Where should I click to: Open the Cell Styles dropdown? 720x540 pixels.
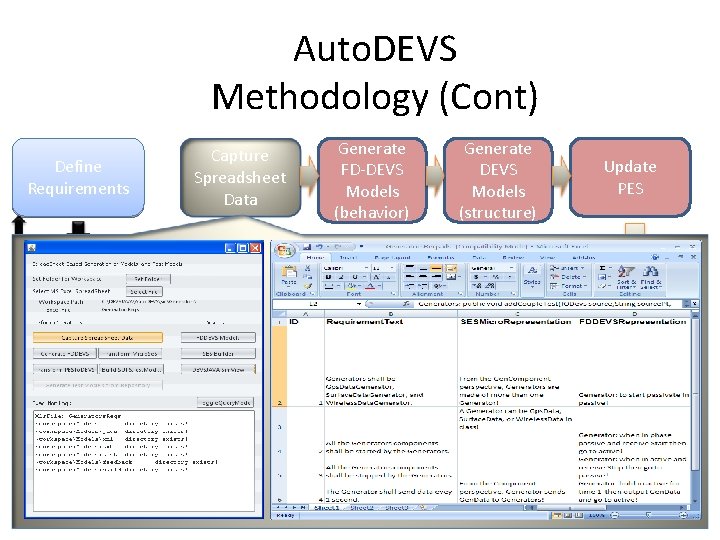[x=532, y=276]
